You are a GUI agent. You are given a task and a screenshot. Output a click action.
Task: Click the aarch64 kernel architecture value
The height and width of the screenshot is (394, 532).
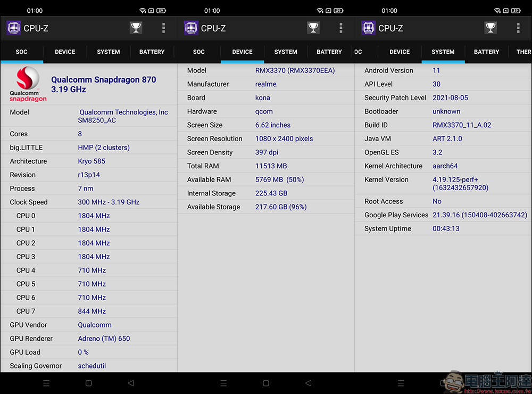445,166
